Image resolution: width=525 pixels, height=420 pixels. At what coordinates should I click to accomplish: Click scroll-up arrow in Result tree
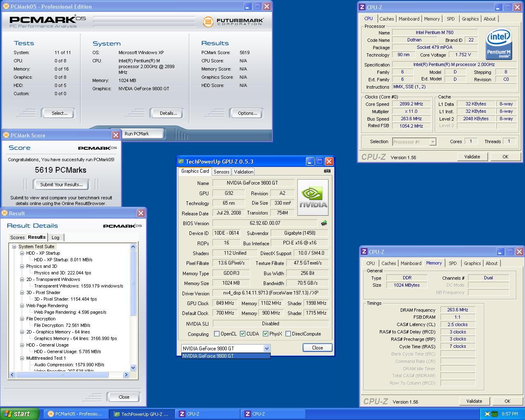[x=133, y=247]
